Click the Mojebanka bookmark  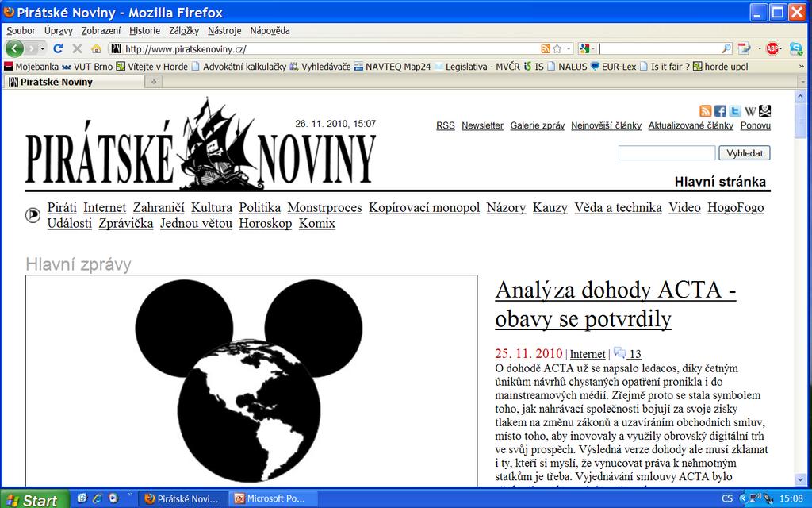point(31,67)
